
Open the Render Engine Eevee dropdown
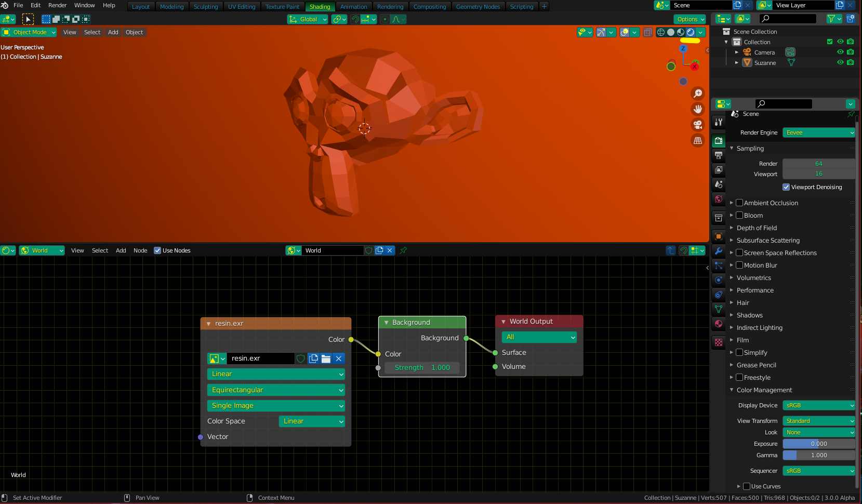click(x=819, y=132)
